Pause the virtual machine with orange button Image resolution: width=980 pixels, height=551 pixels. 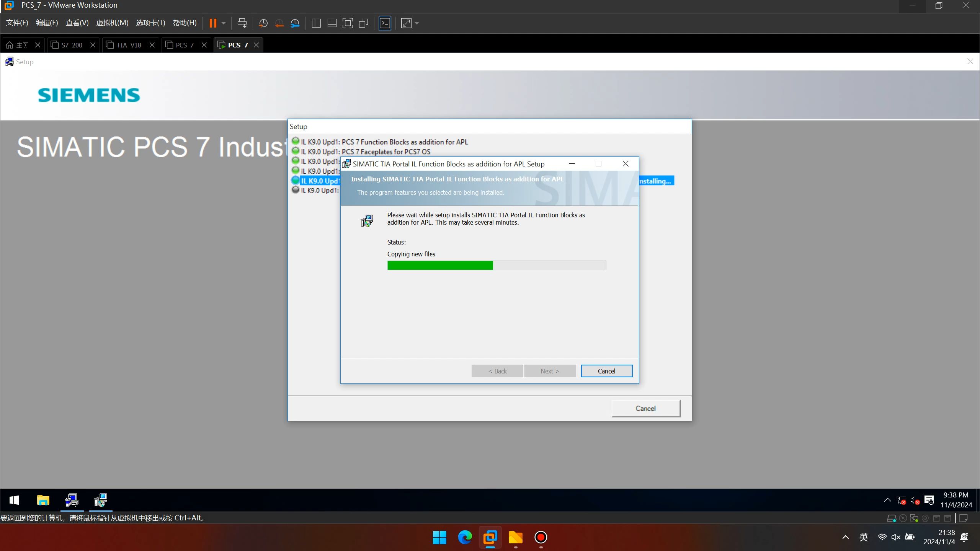(213, 23)
